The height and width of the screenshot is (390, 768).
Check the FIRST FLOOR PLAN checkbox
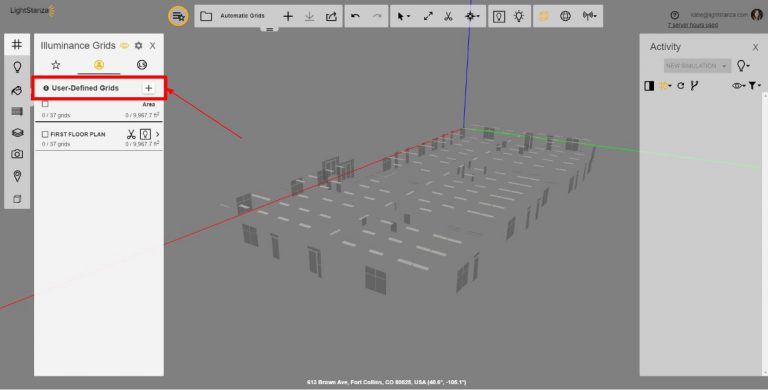(x=45, y=134)
